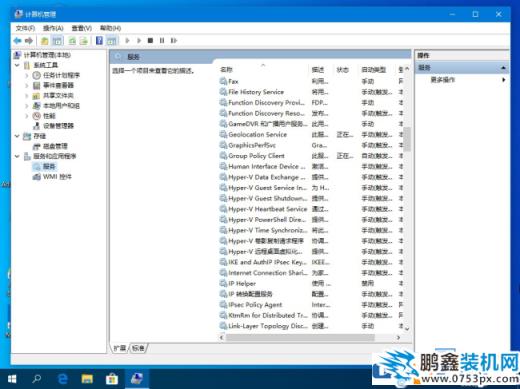Select the 磁盘管理 icon in tree
This screenshot has height=389, width=520.
(36, 146)
